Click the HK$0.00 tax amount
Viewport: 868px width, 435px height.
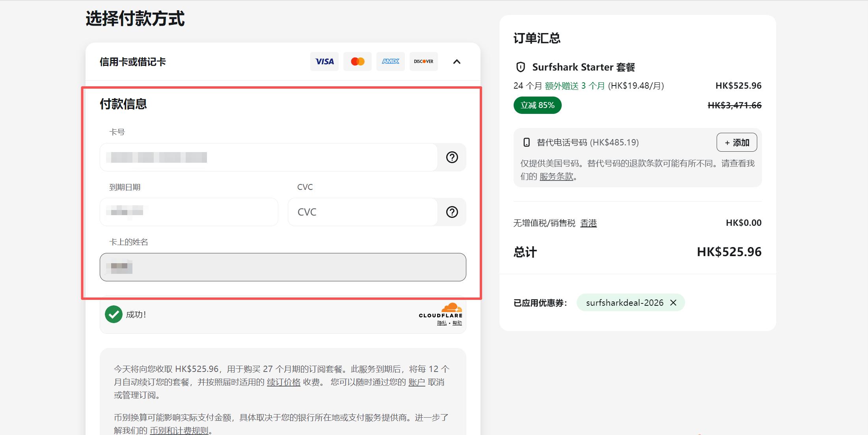tap(744, 223)
